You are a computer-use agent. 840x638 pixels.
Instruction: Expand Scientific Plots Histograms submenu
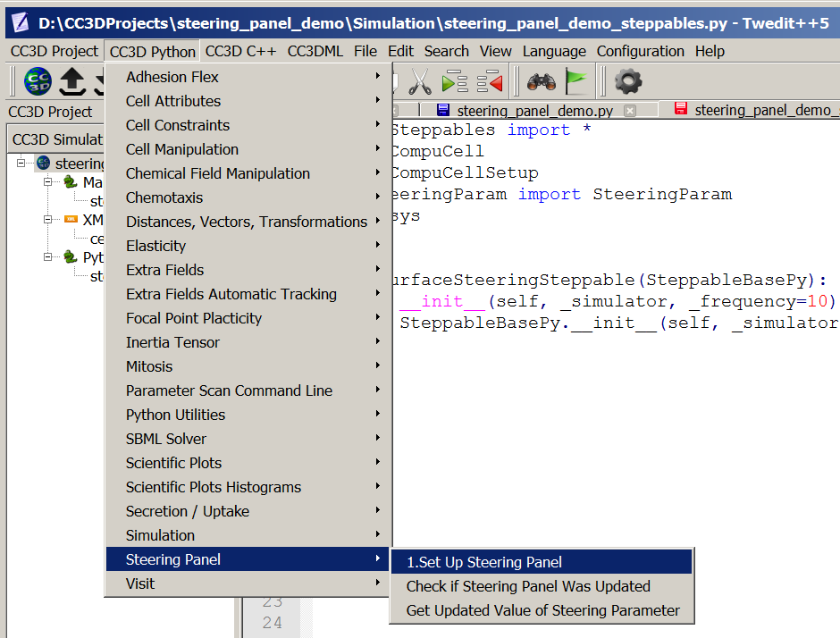[248, 486]
